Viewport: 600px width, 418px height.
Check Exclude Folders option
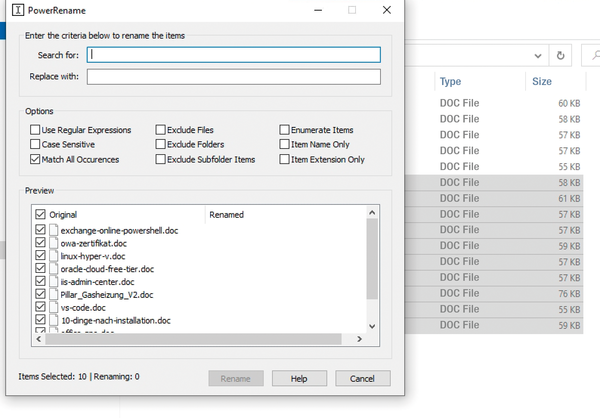click(160, 144)
